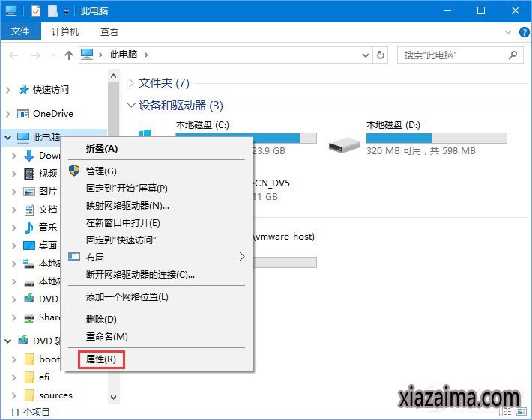
Task: Select the OneDrive cloud icon in sidebar
Action: tap(23, 114)
